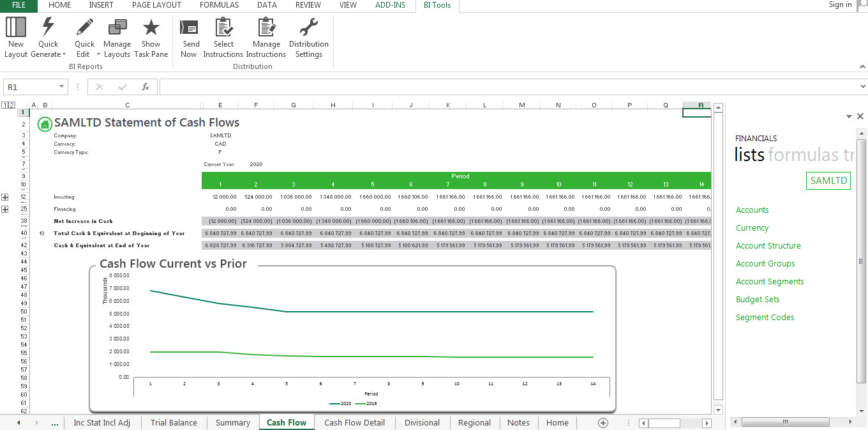Open the Accounts list in FINANCIALS pane

[752, 210]
